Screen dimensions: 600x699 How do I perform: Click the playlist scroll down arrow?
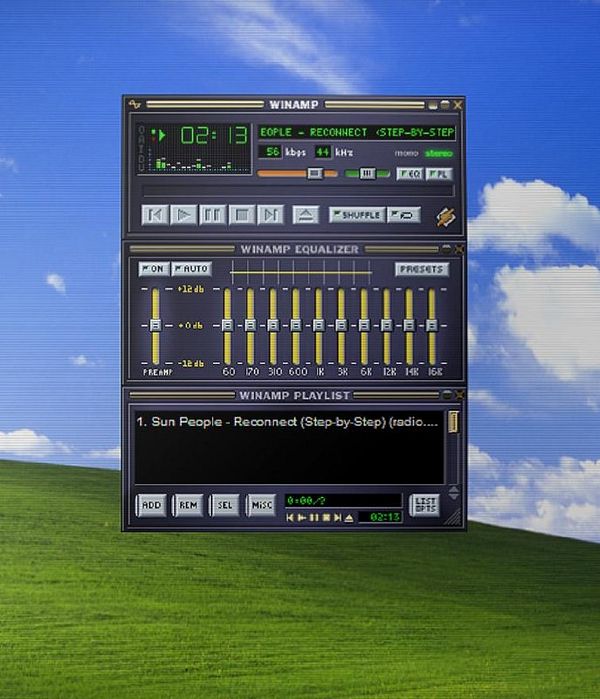[453, 497]
